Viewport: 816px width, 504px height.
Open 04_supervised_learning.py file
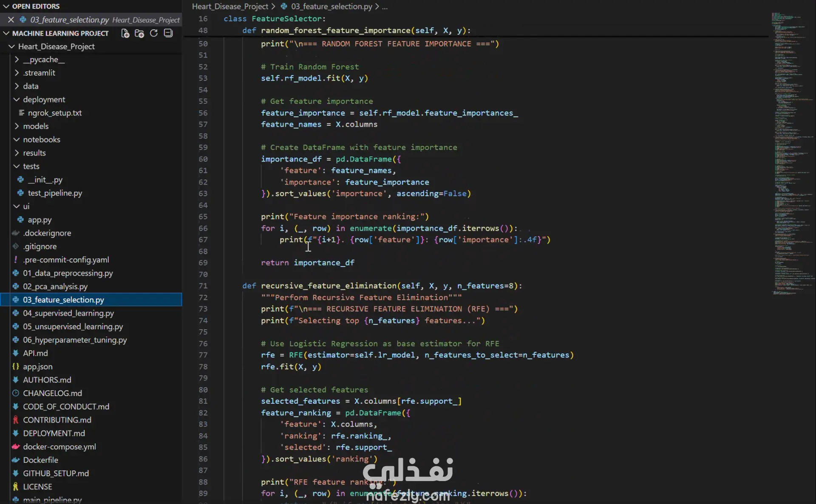[x=68, y=313]
